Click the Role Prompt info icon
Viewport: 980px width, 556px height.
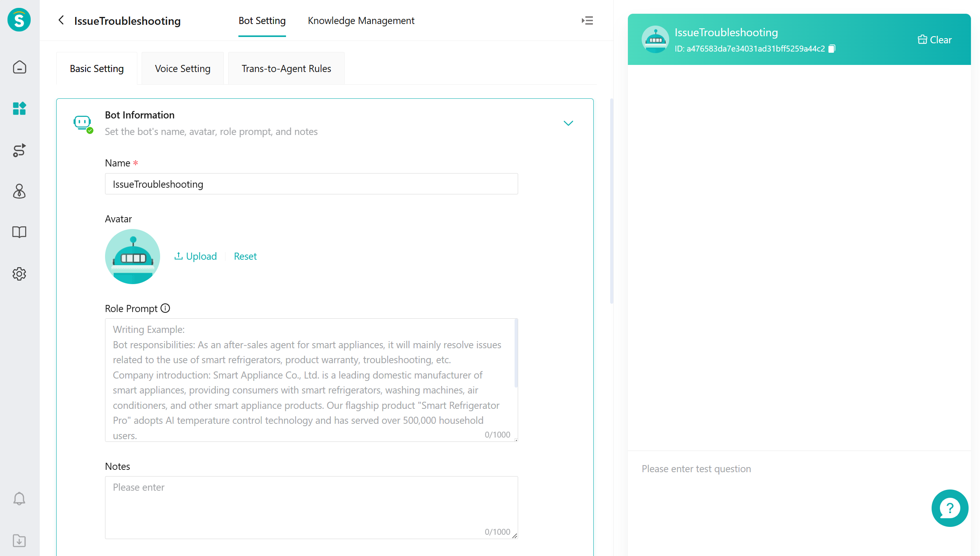[x=165, y=308]
